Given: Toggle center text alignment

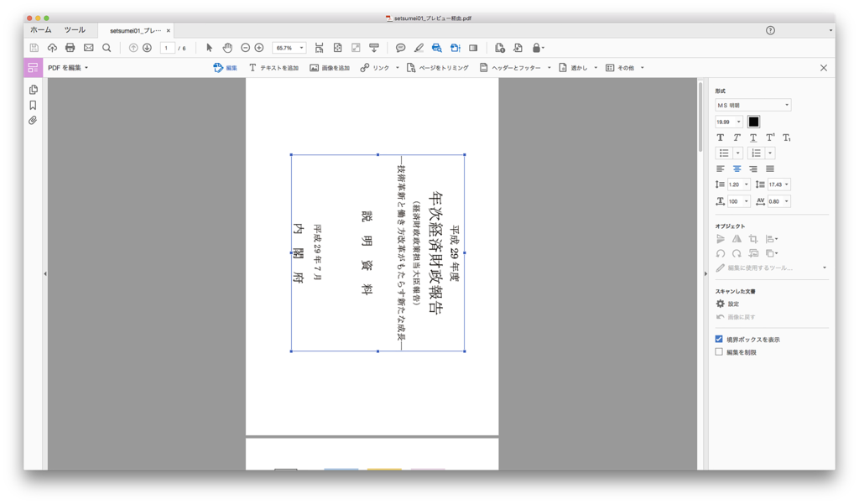Looking at the screenshot, I should pyautogui.click(x=737, y=168).
